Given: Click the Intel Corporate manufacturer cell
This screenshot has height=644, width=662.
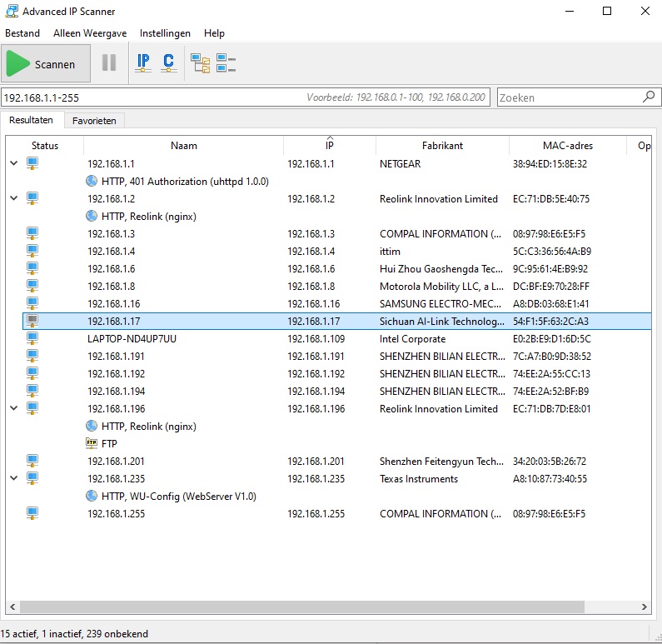Looking at the screenshot, I should click(412, 339).
